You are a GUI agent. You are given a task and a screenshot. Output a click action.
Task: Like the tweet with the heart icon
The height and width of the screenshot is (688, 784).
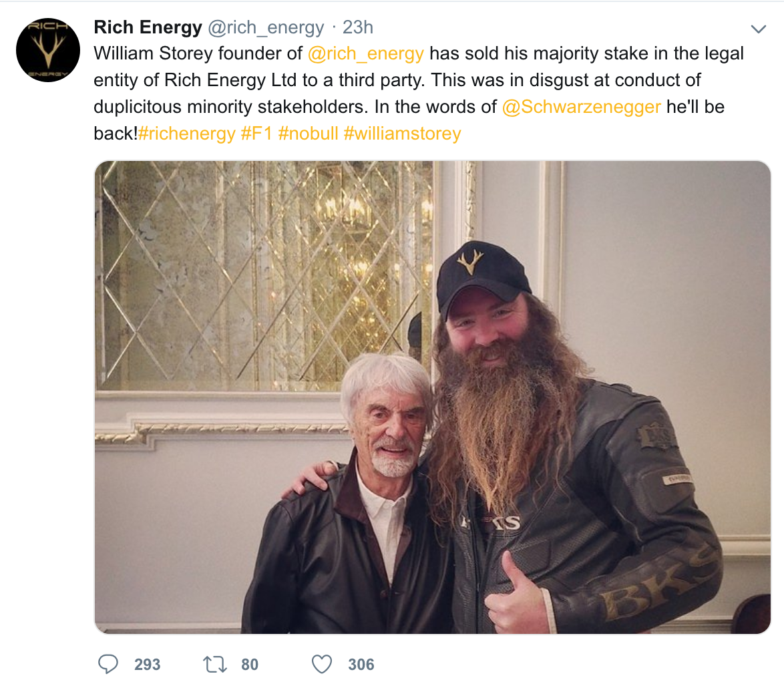pyautogui.click(x=321, y=664)
